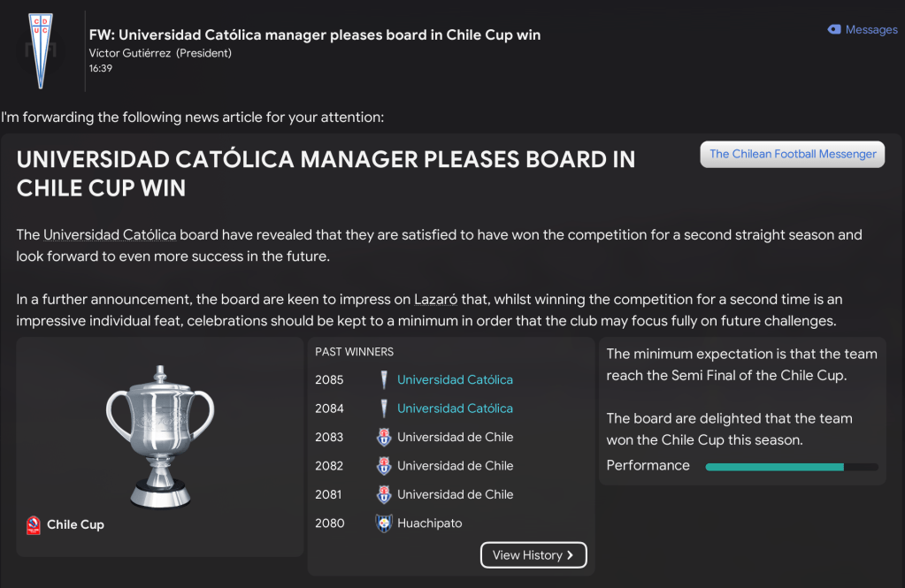The width and height of the screenshot is (905, 588).
Task: Open The Chilean Football Messenger source button
Action: 792,154
